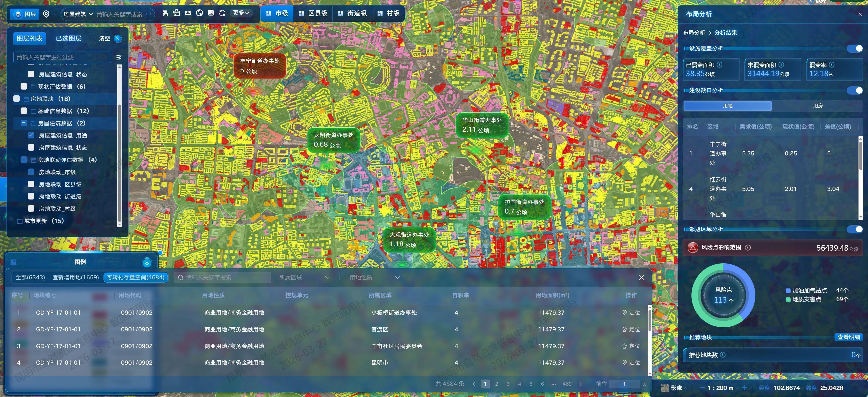This screenshot has height=397, width=868.
Task: Click the 查看明细 button
Action: 849,337
